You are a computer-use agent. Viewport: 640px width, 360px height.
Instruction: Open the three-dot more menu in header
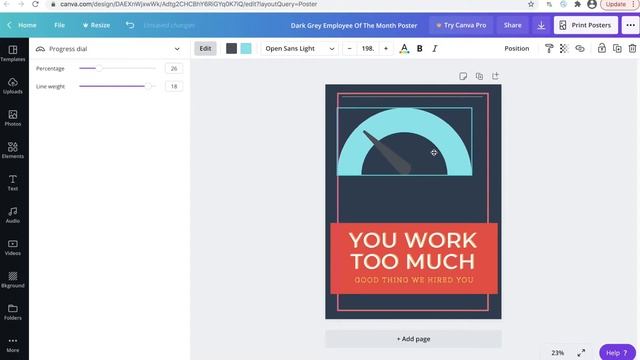tap(630, 25)
